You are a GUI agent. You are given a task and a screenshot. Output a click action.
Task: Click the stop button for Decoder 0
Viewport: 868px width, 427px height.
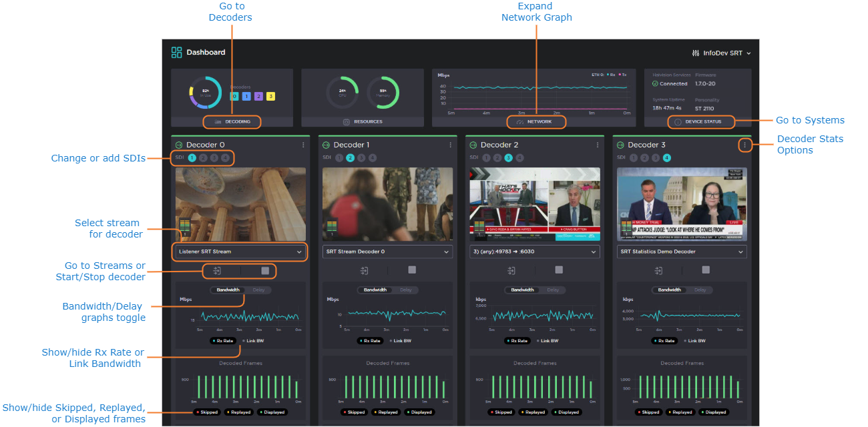tap(265, 270)
